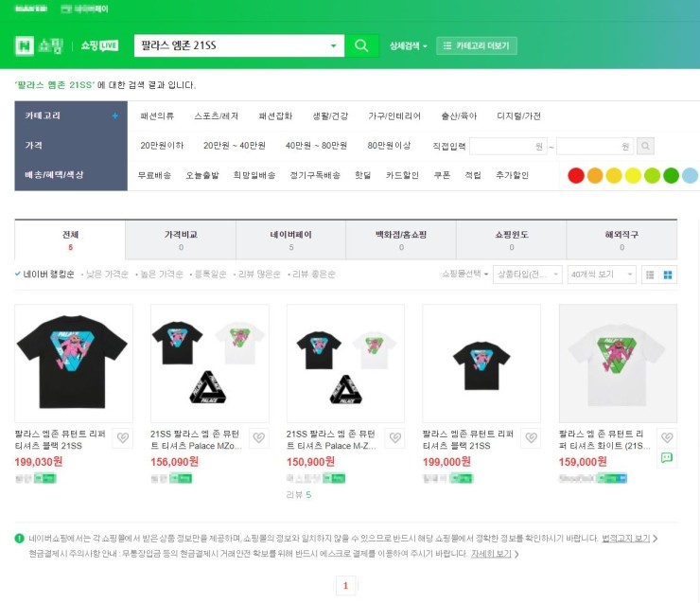This screenshot has width=700, height=603.
Task: Open chat icon under 159,000원 heart
Action: [x=667, y=457]
